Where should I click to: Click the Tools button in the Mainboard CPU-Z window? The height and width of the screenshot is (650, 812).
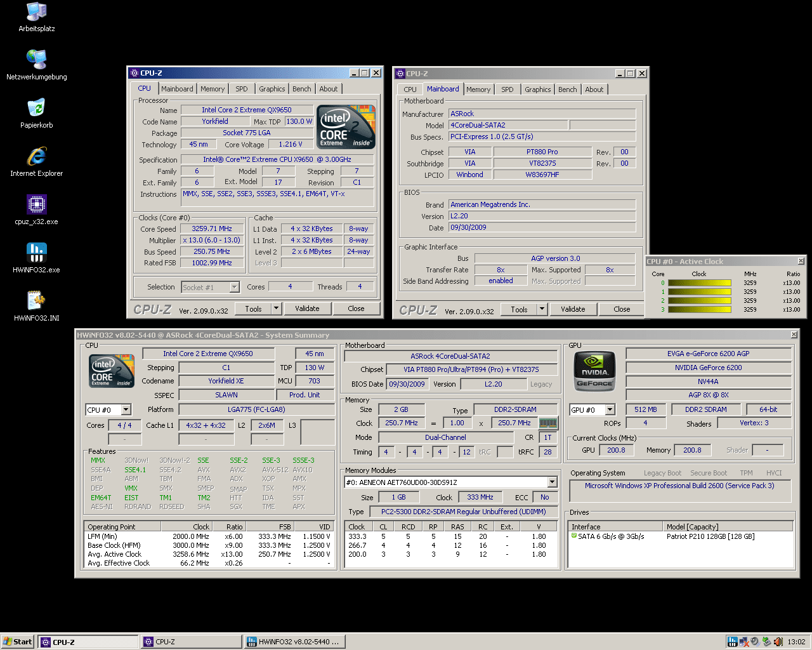click(x=519, y=309)
